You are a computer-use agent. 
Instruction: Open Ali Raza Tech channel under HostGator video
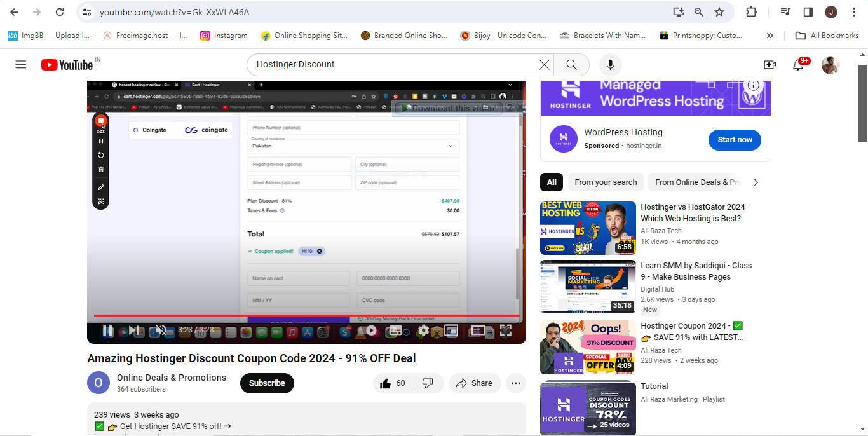click(661, 231)
